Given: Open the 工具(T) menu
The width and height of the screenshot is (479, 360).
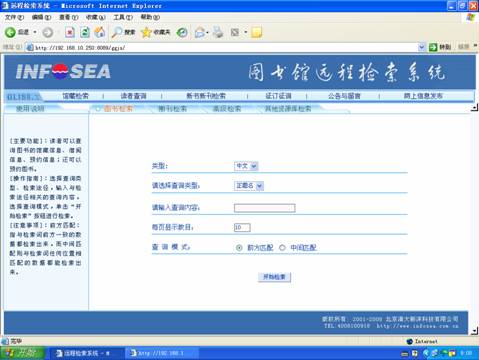Looking at the screenshot, I should [x=123, y=17].
